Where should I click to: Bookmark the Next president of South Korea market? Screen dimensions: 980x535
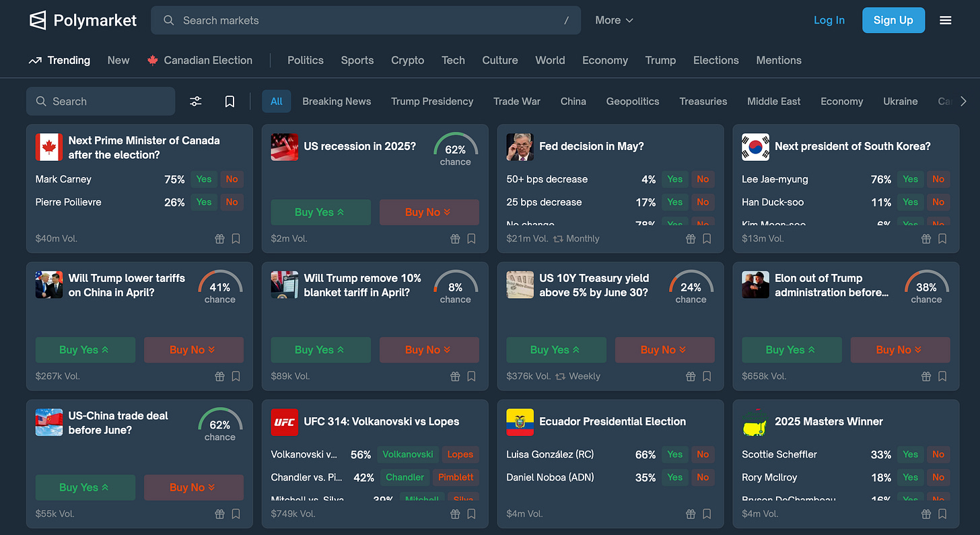point(942,238)
